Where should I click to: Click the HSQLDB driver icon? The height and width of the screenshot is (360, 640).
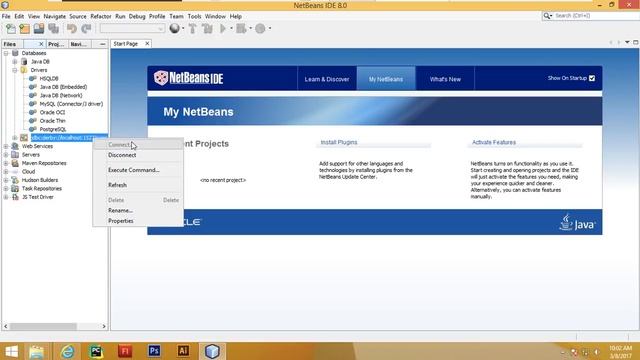(33, 78)
